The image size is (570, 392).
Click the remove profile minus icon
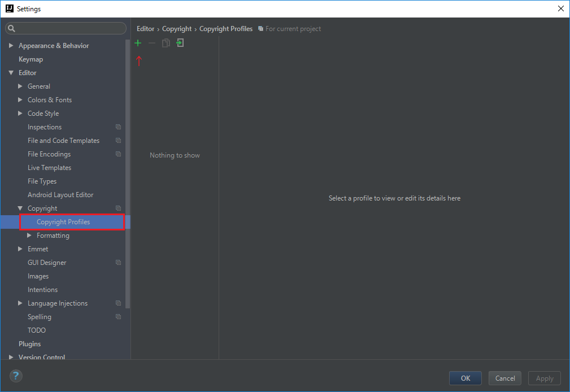[x=151, y=42]
